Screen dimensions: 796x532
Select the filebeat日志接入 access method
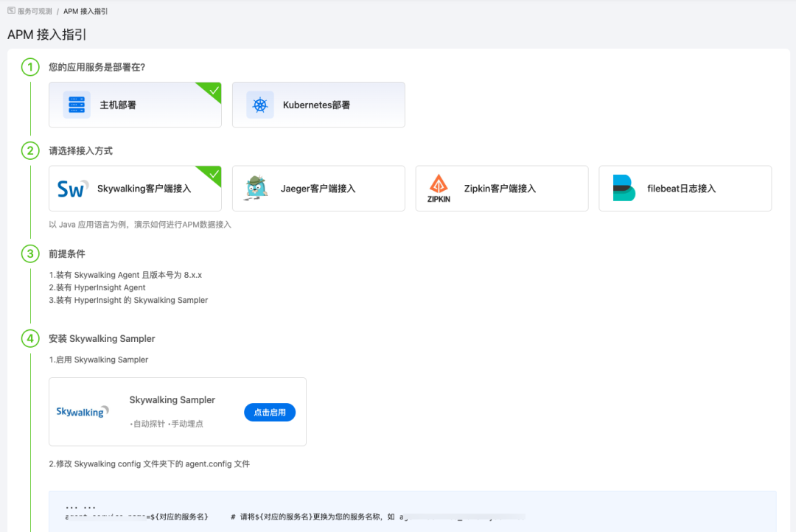685,188
